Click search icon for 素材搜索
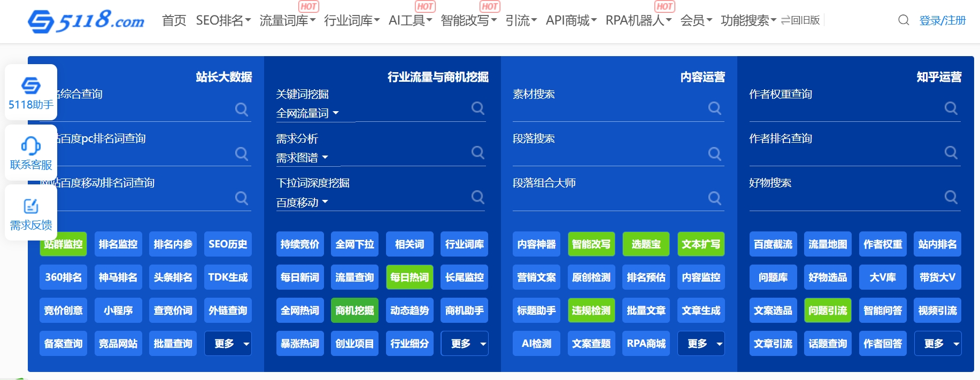Screen dimensions: 980x380 click(714, 108)
